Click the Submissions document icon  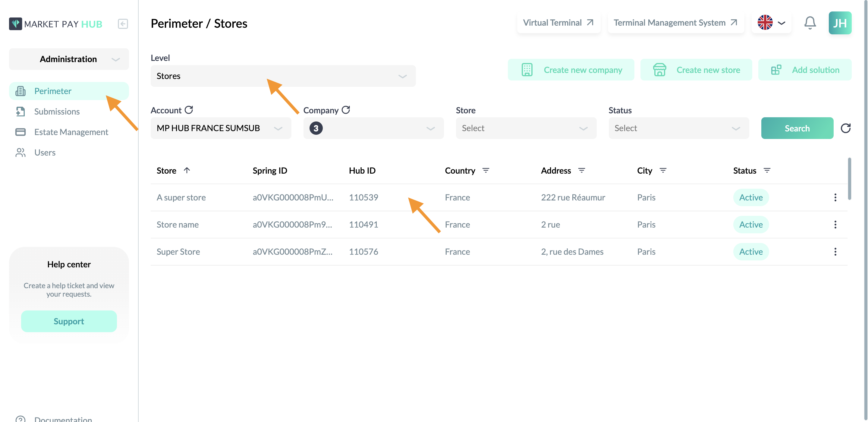[x=20, y=112]
